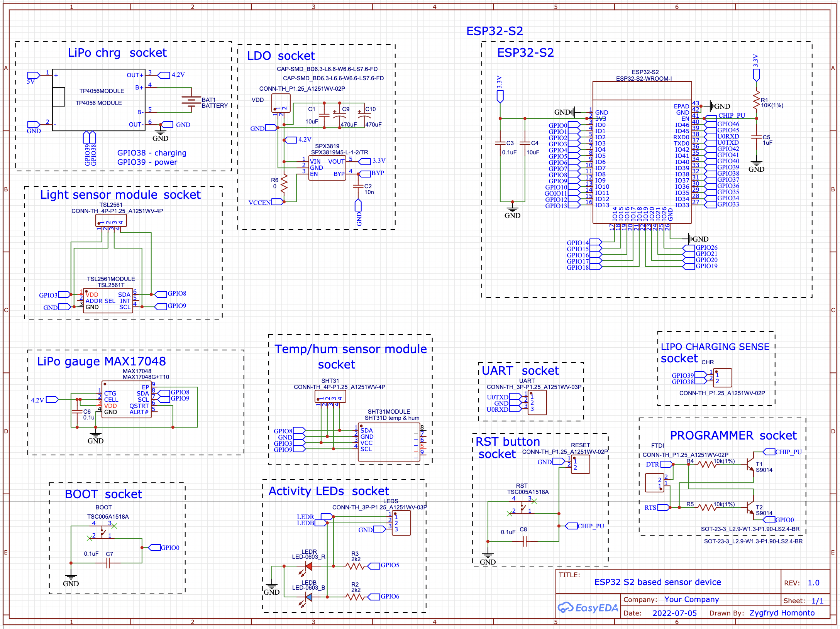Select the TSL2561 4-pin connector symbol
The width and height of the screenshot is (840, 629).
[111, 220]
